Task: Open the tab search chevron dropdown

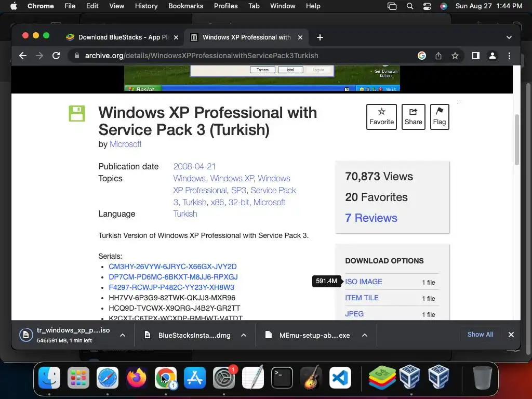Action: point(509,37)
